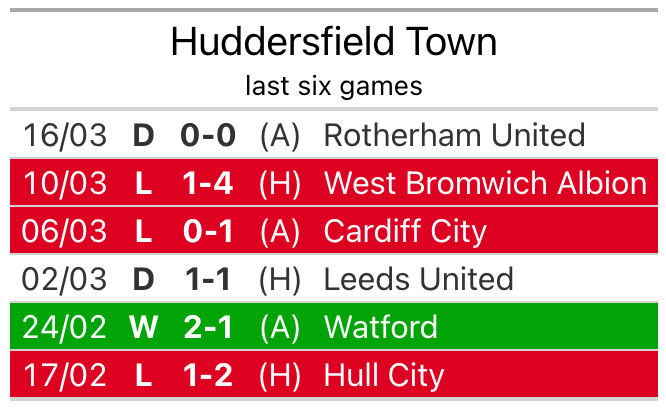Select the 10/03 date
The image size is (666, 408).
65,183
